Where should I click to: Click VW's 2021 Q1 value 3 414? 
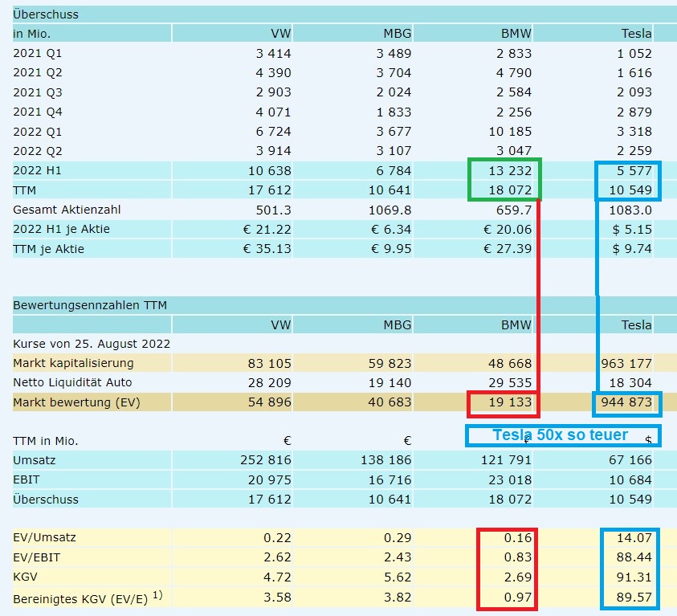point(273,54)
